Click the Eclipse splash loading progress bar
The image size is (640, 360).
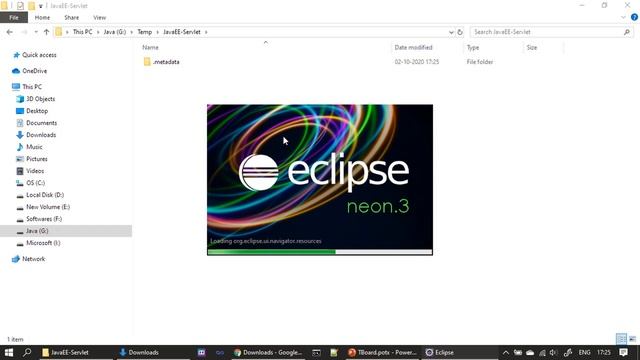[320, 252]
